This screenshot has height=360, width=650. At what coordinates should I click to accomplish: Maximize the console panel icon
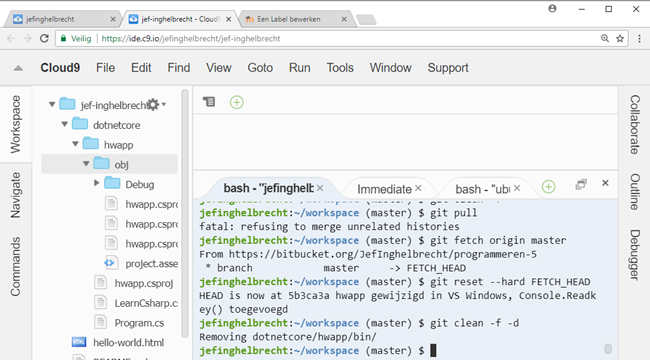[581, 184]
